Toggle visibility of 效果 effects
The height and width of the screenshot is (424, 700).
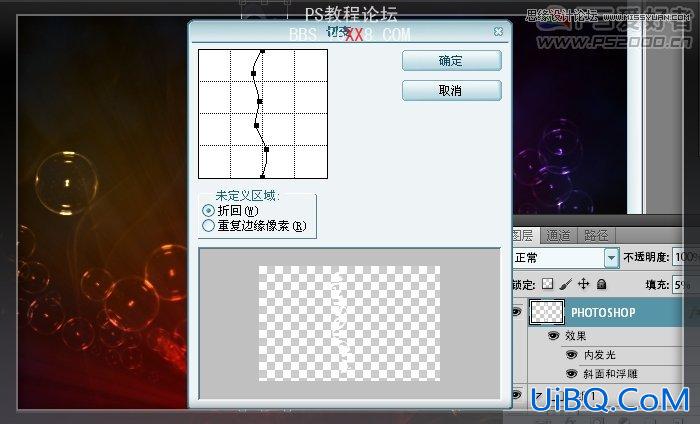(554, 336)
